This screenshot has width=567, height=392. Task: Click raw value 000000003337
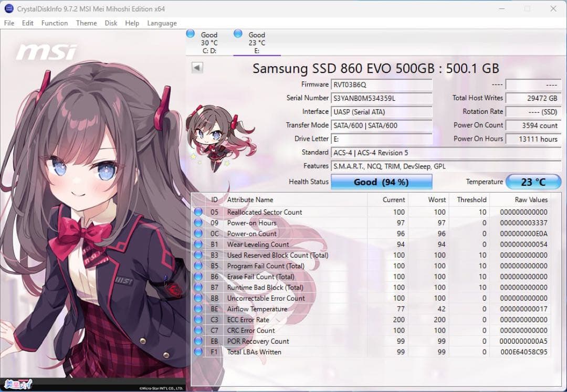[524, 223]
